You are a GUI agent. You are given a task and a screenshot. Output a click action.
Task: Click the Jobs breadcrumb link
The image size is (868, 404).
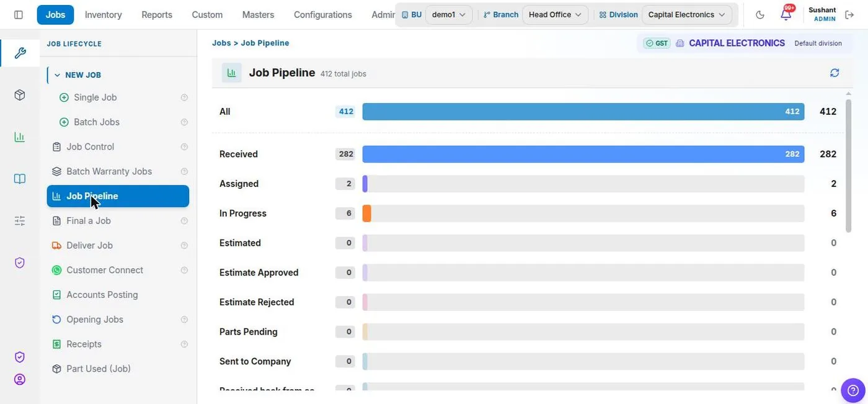[221, 43]
